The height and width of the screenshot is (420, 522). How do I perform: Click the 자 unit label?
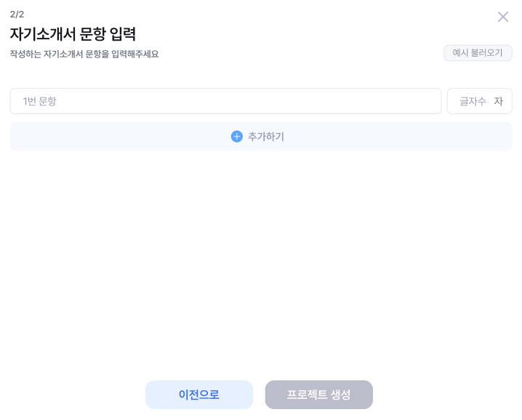click(x=499, y=101)
